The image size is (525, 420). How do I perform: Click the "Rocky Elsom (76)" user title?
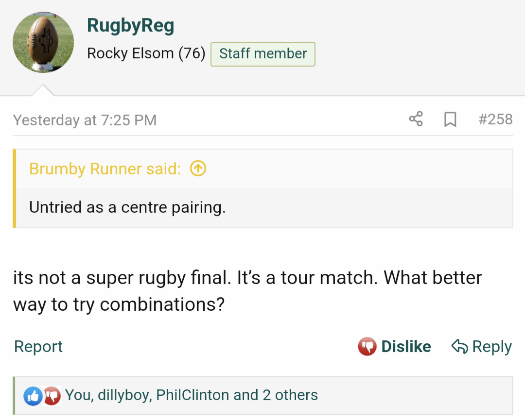(x=146, y=53)
